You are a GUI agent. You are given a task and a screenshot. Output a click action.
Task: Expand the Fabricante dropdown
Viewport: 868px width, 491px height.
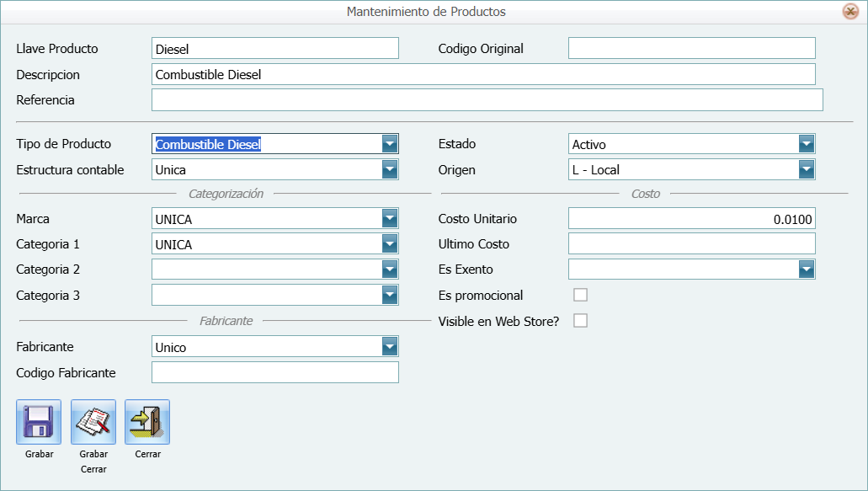(389, 347)
